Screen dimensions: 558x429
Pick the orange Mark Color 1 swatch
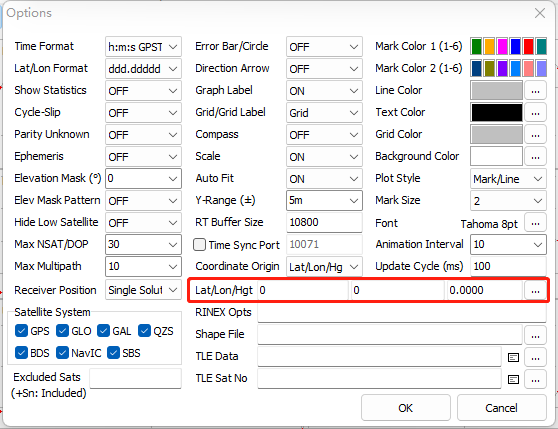coord(489,47)
